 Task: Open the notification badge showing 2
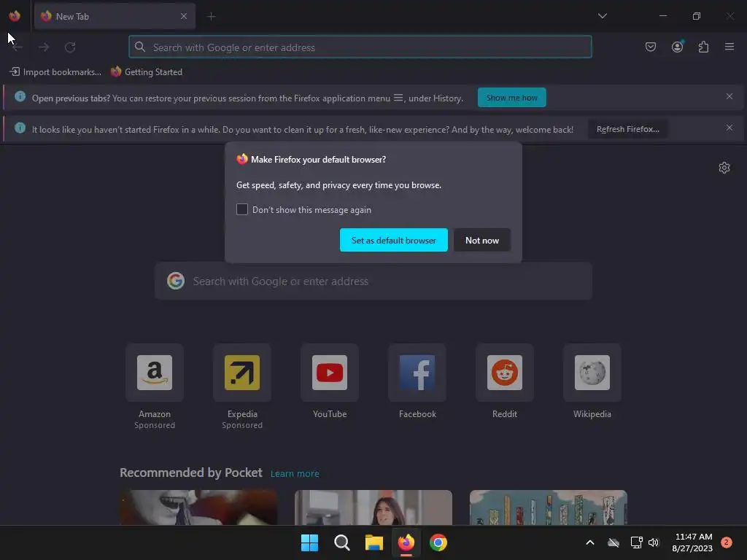click(726, 542)
